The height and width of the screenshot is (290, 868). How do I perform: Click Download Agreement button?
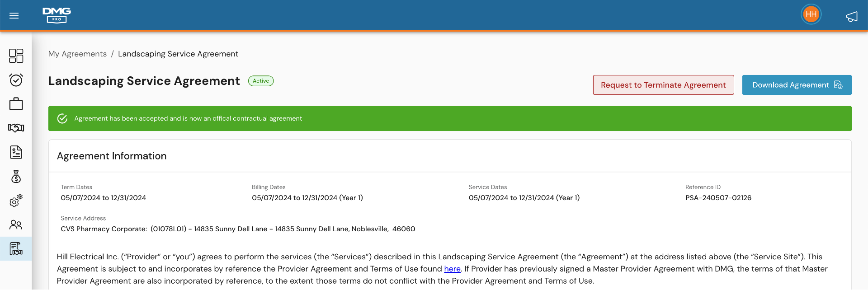(x=797, y=85)
